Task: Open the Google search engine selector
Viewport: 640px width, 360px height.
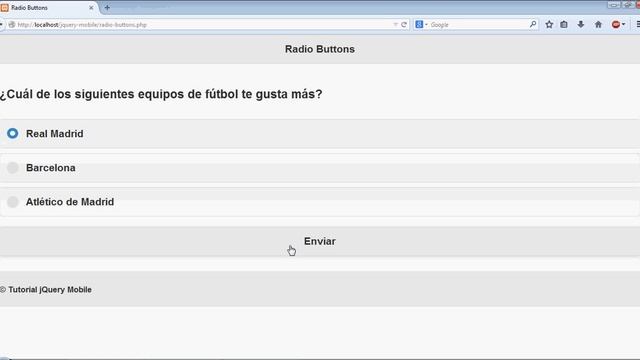Action: pyautogui.click(x=421, y=24)
